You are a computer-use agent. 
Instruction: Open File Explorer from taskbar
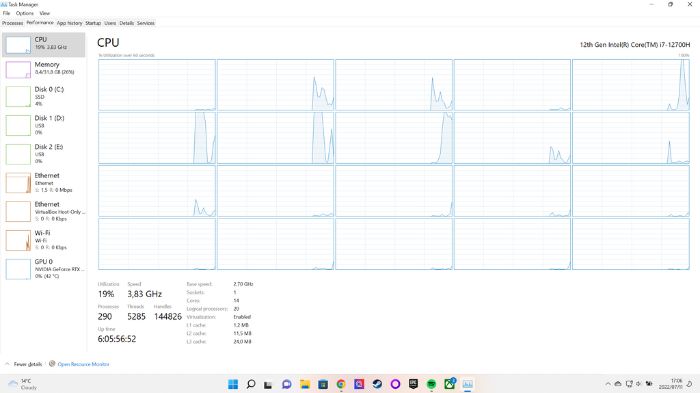(305, 384)
